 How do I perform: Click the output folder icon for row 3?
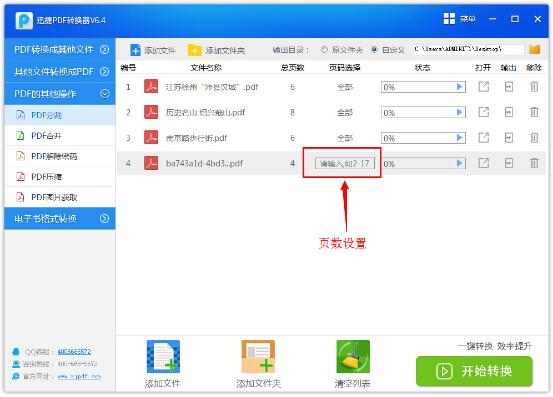click(509, 138)
